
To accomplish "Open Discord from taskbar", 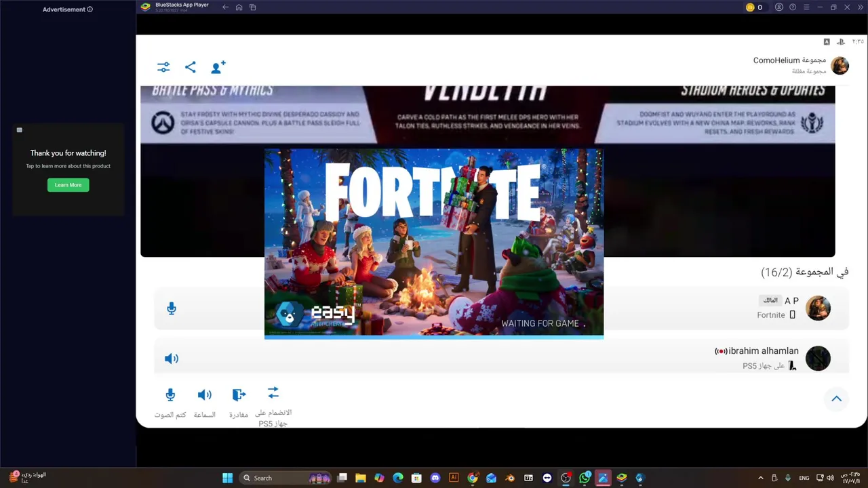I will pyautogui.click(x=435, y=478).
